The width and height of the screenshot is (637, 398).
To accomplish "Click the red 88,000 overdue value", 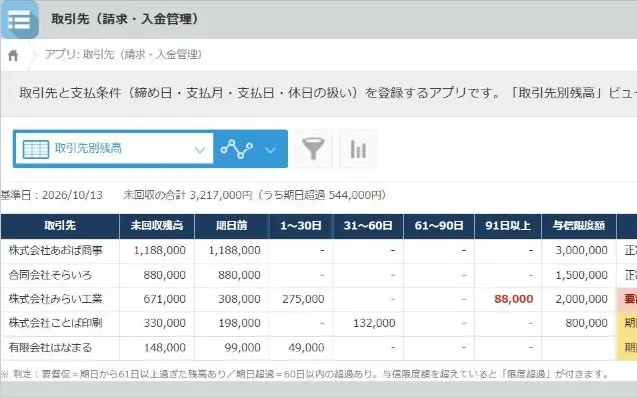I will coord(514,299).
